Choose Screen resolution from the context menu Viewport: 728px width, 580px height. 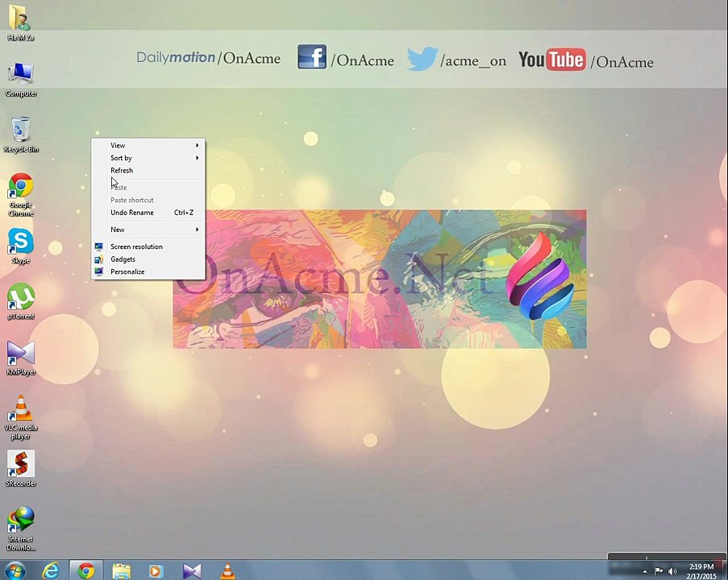coord(148,246)
